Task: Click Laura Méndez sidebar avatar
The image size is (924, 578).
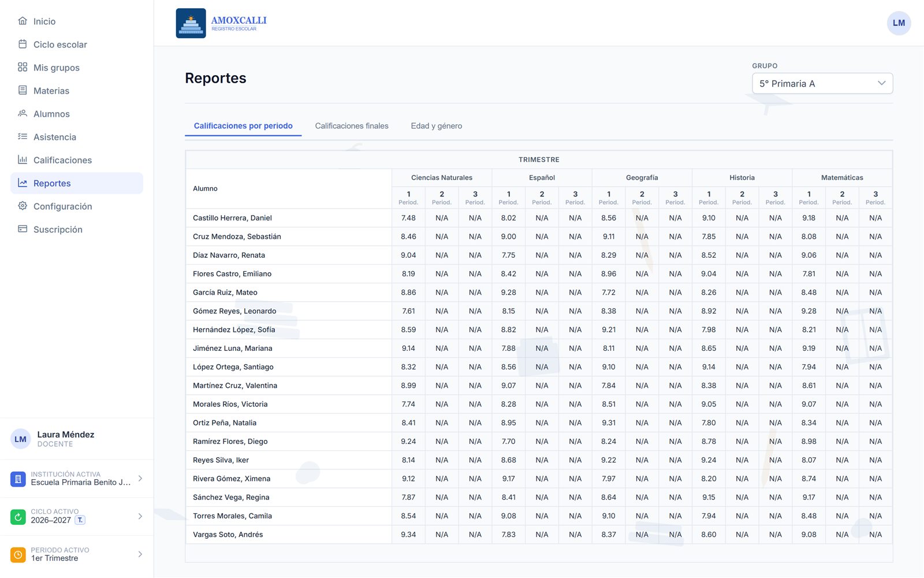Action: [x=21, y=439]
